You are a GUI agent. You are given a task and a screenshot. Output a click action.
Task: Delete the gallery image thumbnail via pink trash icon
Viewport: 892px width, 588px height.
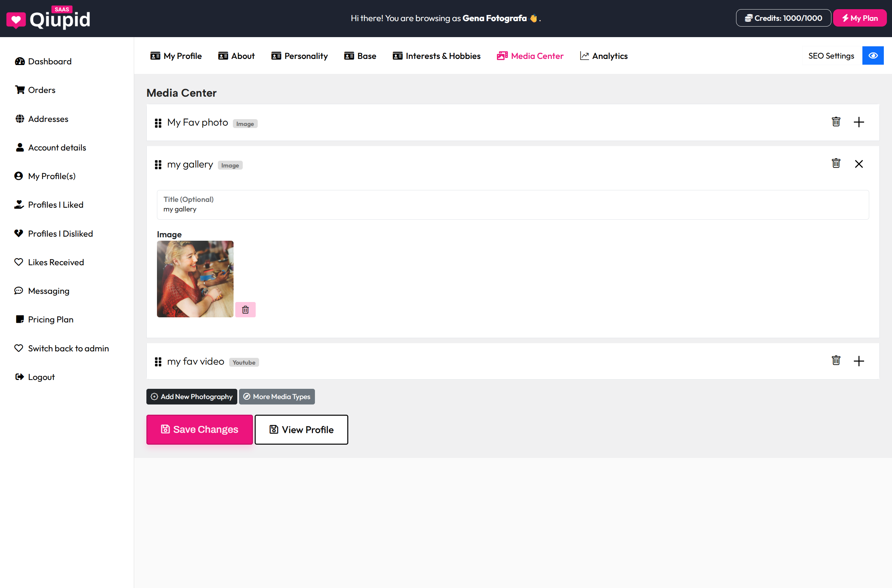(x=245, y=309)
